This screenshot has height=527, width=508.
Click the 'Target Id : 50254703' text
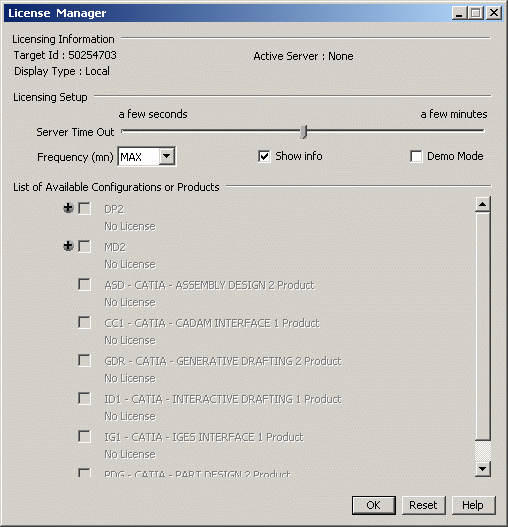coord(65,55)
